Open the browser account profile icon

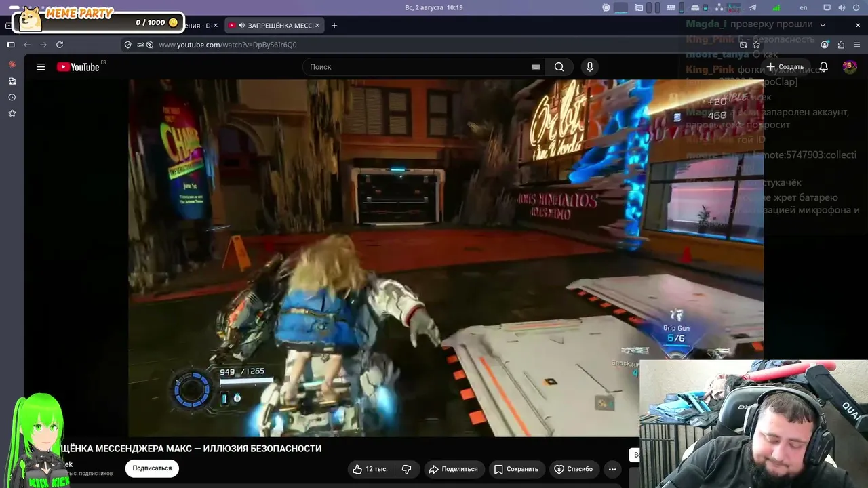click(825, 45)
